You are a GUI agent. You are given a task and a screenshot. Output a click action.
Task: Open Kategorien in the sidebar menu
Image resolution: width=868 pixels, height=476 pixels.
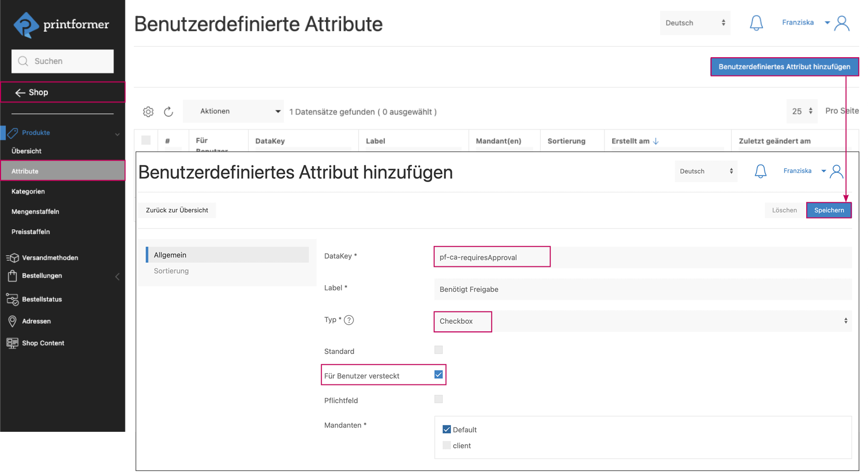pos(28,191)
